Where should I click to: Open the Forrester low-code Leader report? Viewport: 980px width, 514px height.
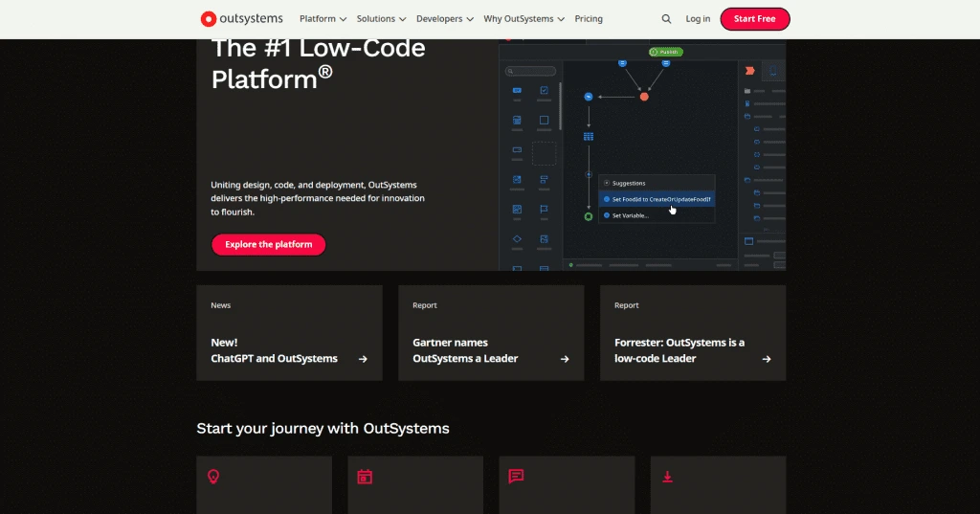[693, 333]
